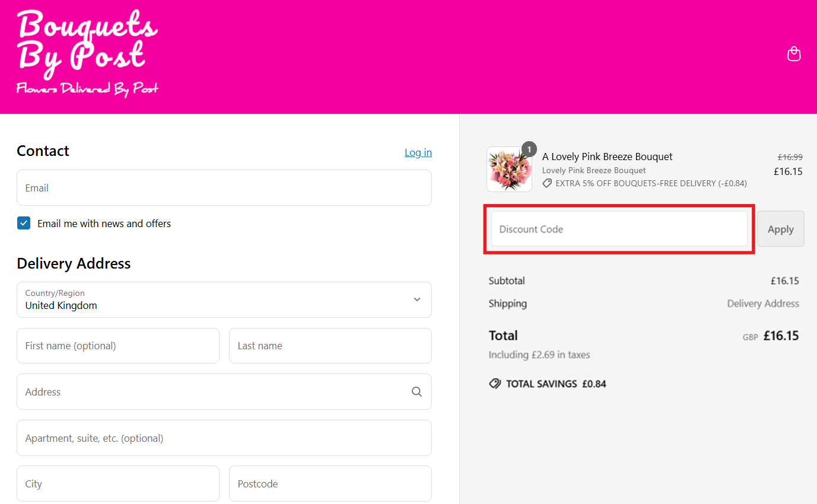Click the Subtotal row label
Screen dimensions: 817x504
(507, 280)
